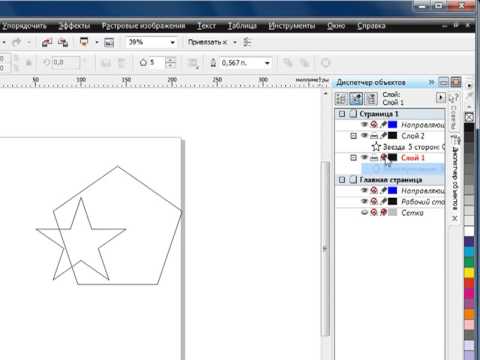Open the Текст menu
Screen dimensions: 480x360
pos(207,26)
